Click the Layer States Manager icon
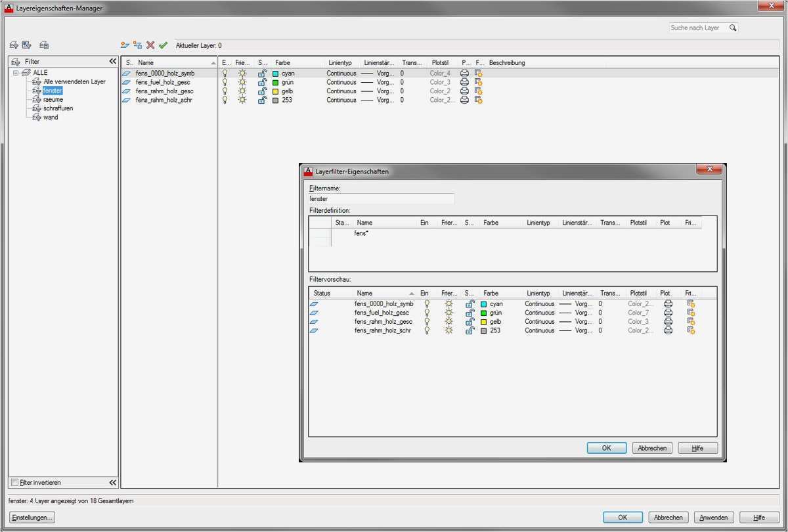This screenshot has width=788, height=532. tap(44, 45)
